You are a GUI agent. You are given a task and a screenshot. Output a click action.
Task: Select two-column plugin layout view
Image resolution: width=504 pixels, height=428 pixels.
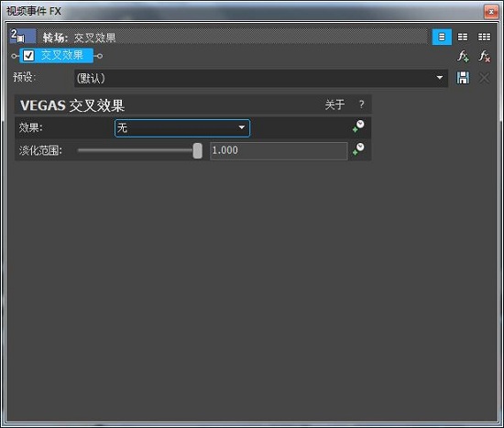pyautogui.click(x=463, y=37)
